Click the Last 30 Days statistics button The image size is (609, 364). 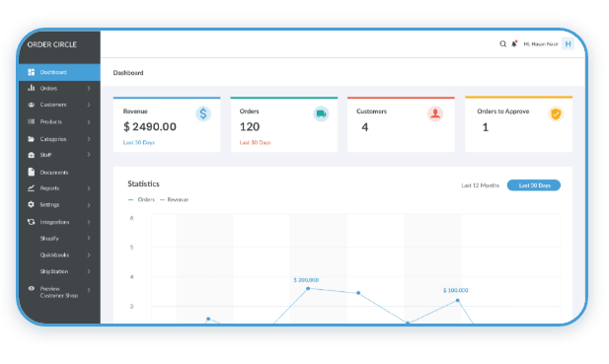pos(534,185)
